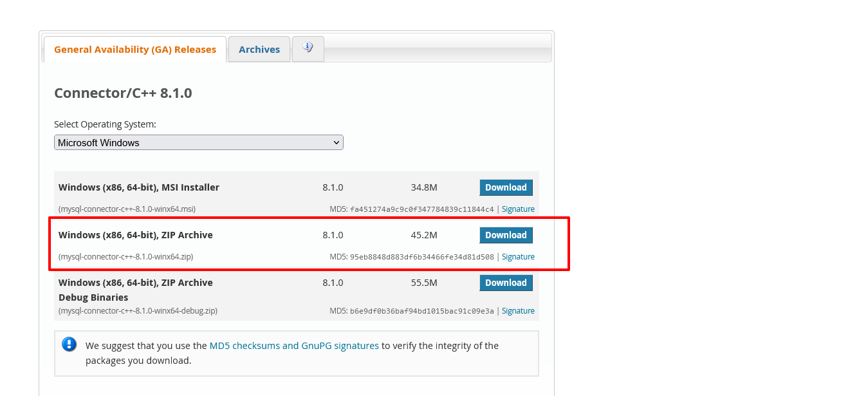Click the blue exclamation info icon
Viewport: 868px width, 396px height.
pos(69,344)
